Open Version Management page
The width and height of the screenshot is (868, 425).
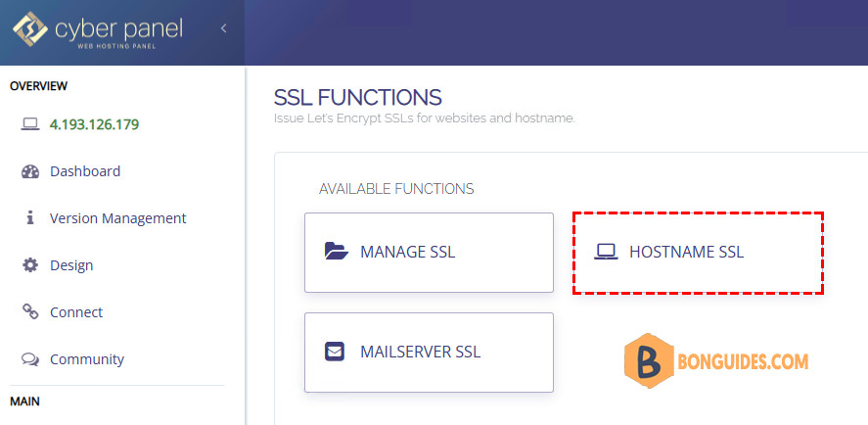pos(117,218)
